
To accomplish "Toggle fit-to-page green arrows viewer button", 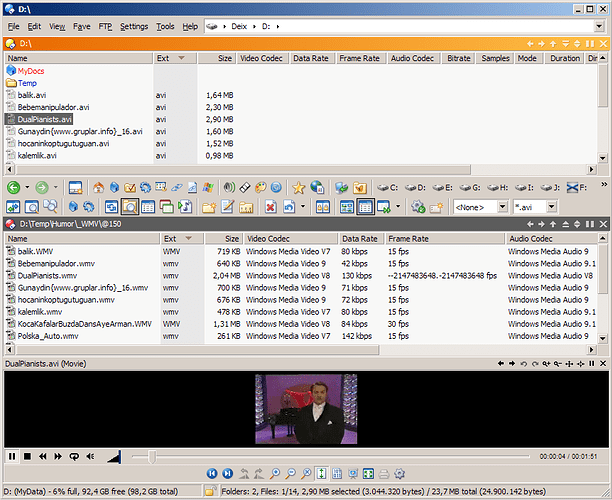I will pyautogui.click(x=321, y=474).
